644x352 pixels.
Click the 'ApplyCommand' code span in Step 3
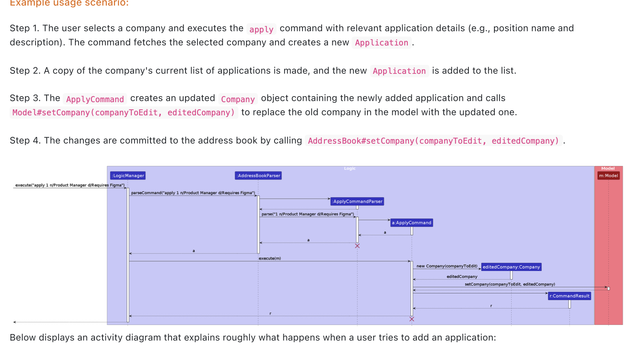[95, 99]
